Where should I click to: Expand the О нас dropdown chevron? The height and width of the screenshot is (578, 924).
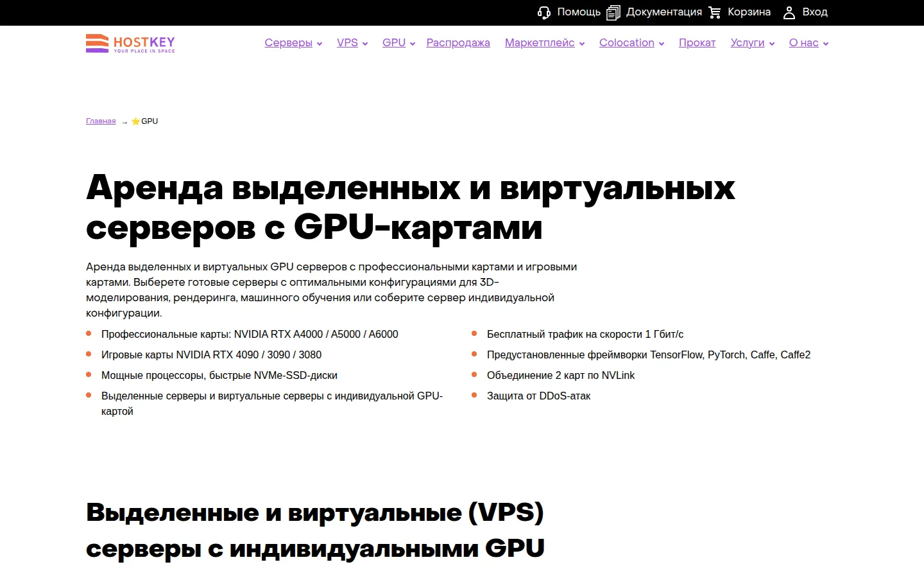826,44
